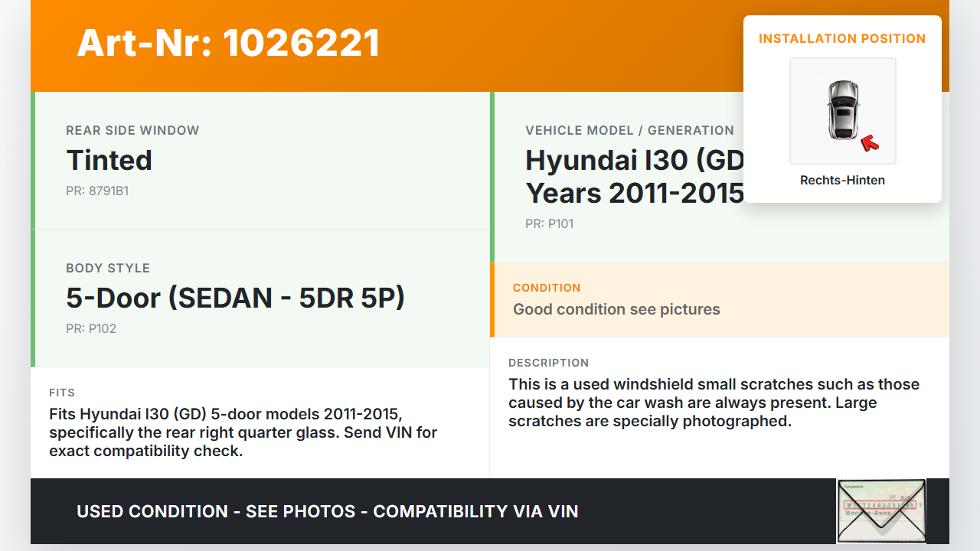Click PR code P101
The height and width of the screenshot is (551, 980).
coord(549,223)
